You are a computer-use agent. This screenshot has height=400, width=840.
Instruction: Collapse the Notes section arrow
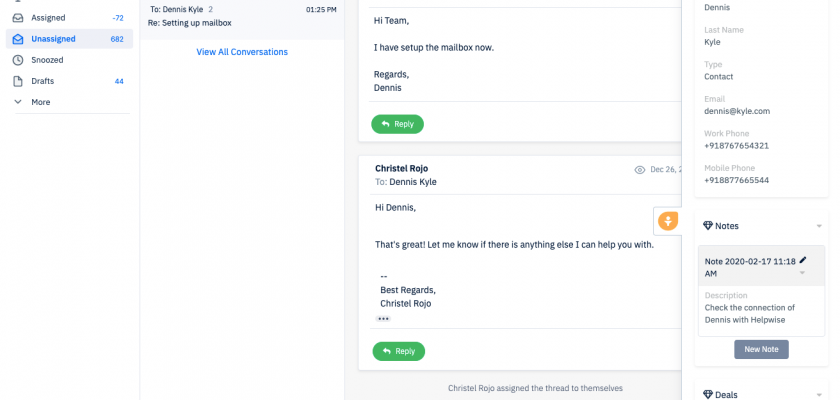coord(819,227)
